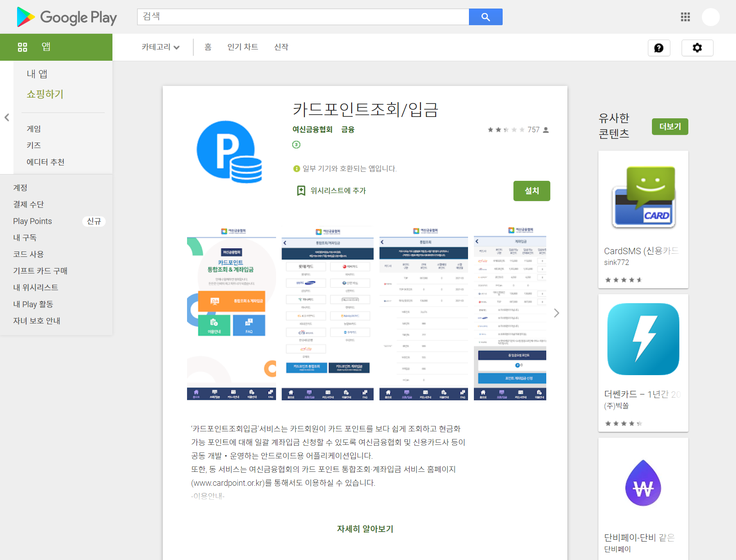
Task: Click the 더쎈카드 app title
Action: pyautogui.click(x=642, y=394)
